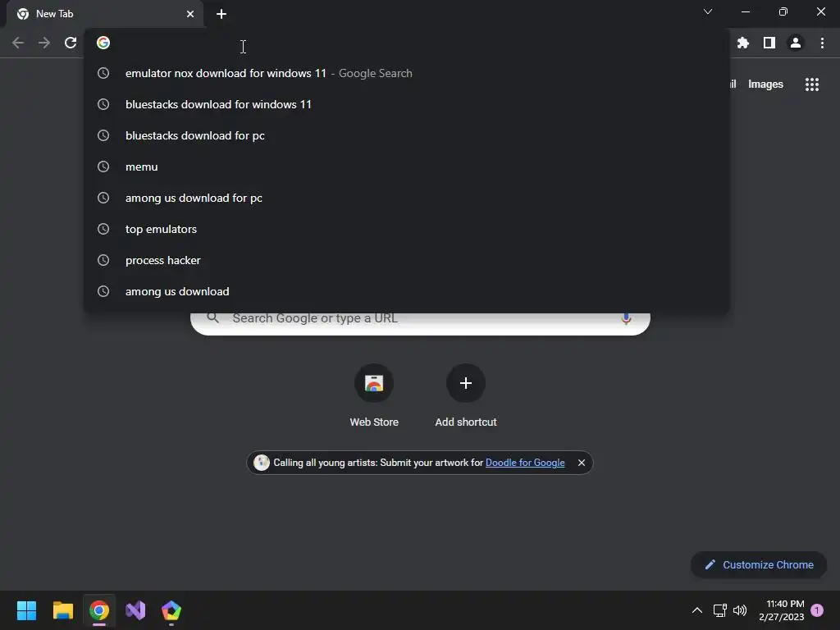Close the New Tab tab
Screen dimensions: 840x630
click(190, 14)
